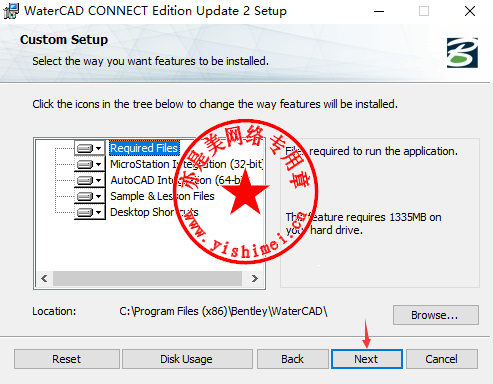Go Back to previous setup step

293,359
